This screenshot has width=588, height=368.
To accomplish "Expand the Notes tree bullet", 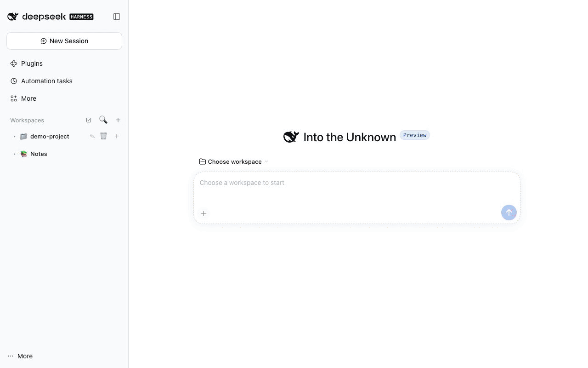I will tap(15, 154).
